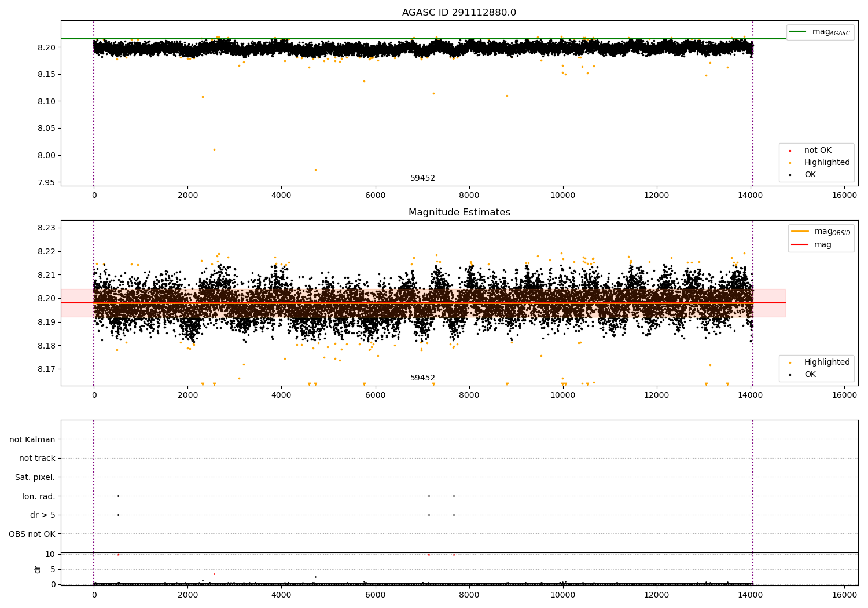Click the 6000 x-tick below the middle plot
This screenshot has width=868, height=608.
click(375, 395)
